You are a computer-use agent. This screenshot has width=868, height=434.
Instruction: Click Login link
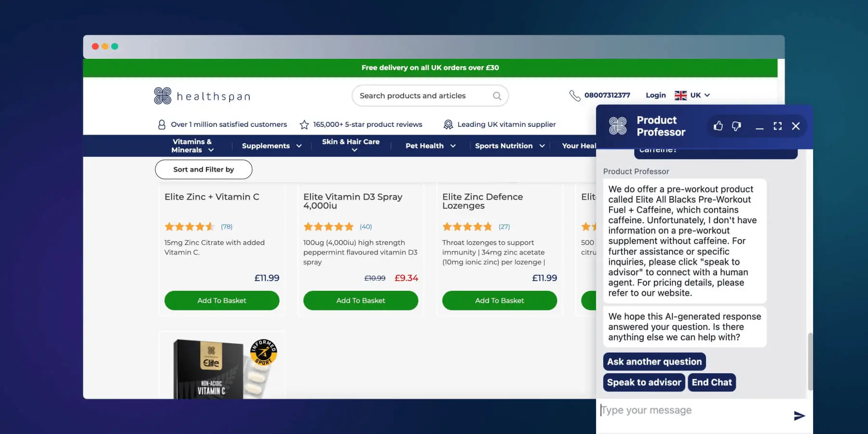(655, 95)
